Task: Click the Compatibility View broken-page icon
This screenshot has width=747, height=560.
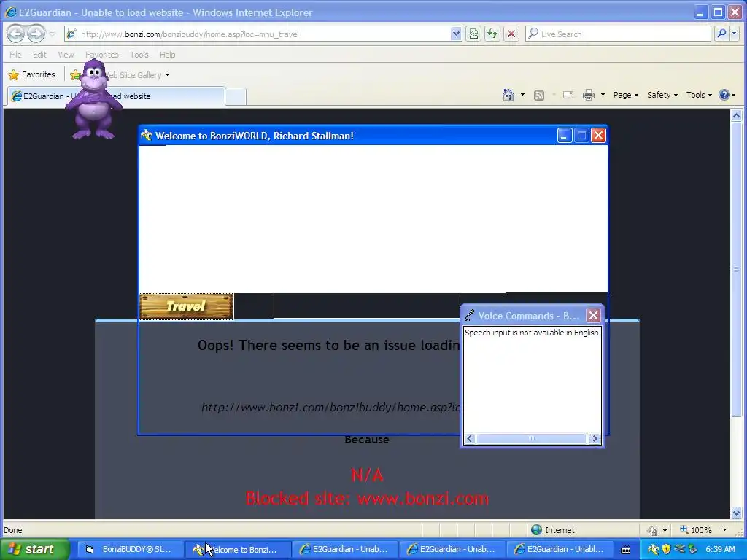Action: point(473,34)
